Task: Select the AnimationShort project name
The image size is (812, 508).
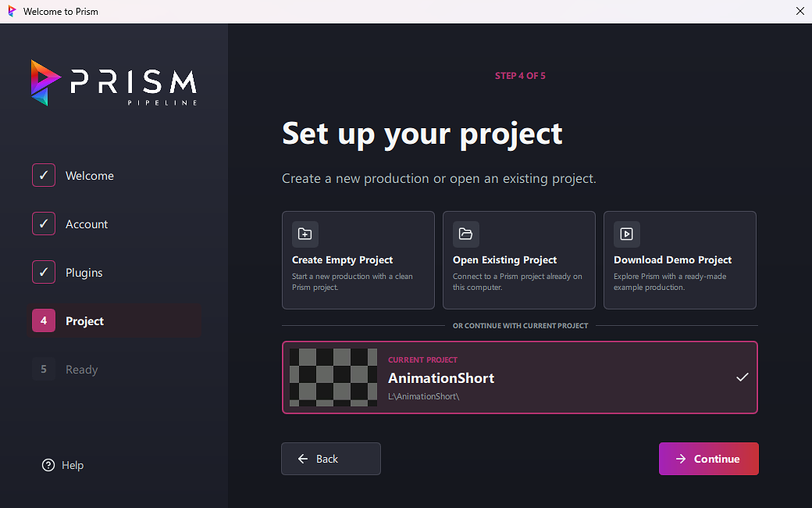Action: coord(441,378)
